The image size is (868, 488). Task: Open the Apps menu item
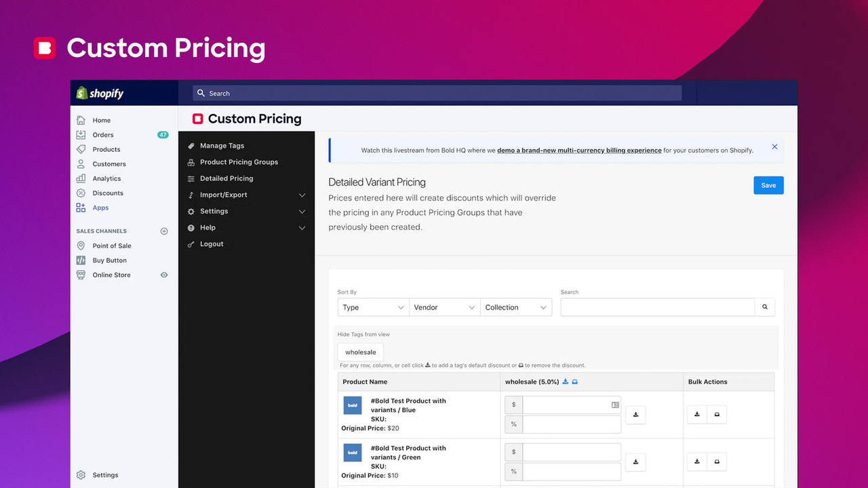[x=100, y=207]
